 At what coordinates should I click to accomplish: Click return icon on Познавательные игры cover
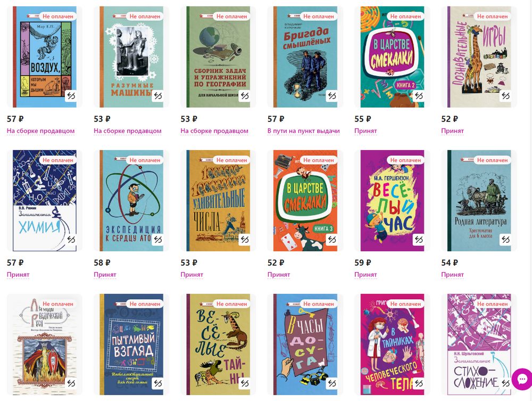pyautogui.click(x=505, y=96)
